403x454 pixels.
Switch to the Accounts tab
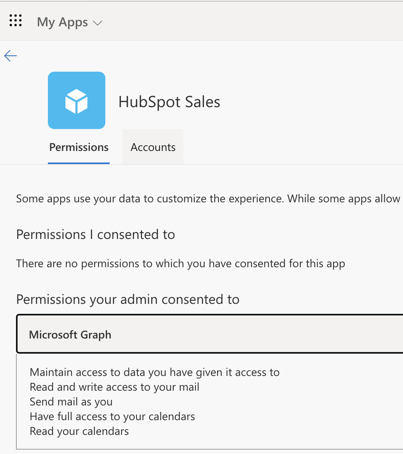pos(153,147)
